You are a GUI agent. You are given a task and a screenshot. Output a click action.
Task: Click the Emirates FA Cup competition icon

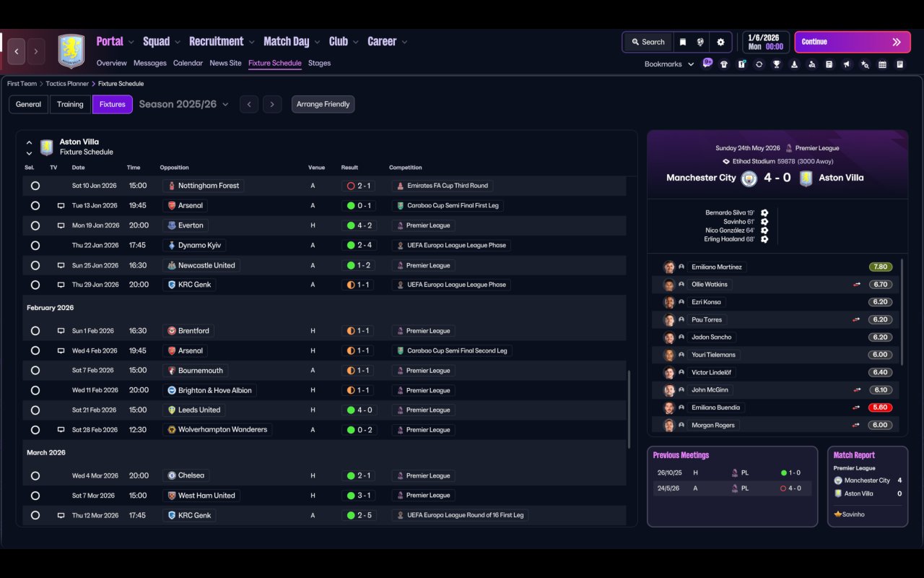(401, 186)
